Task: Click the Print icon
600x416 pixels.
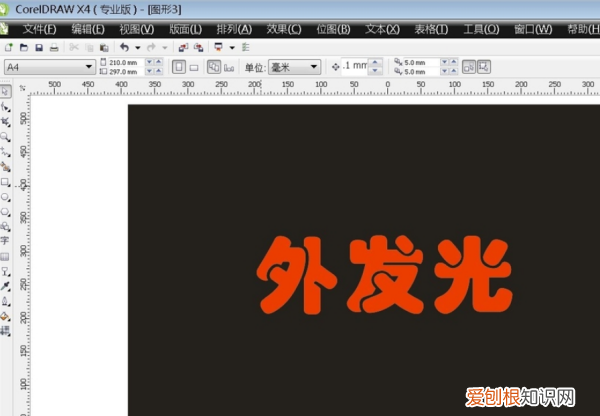Action: click(x=54, y=47)
